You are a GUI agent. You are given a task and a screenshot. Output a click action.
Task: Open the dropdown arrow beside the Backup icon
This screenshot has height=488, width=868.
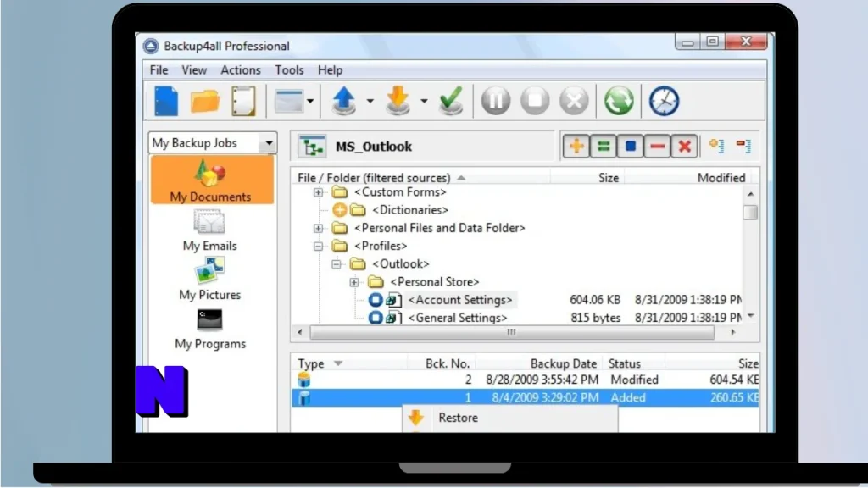pos(370,102)
